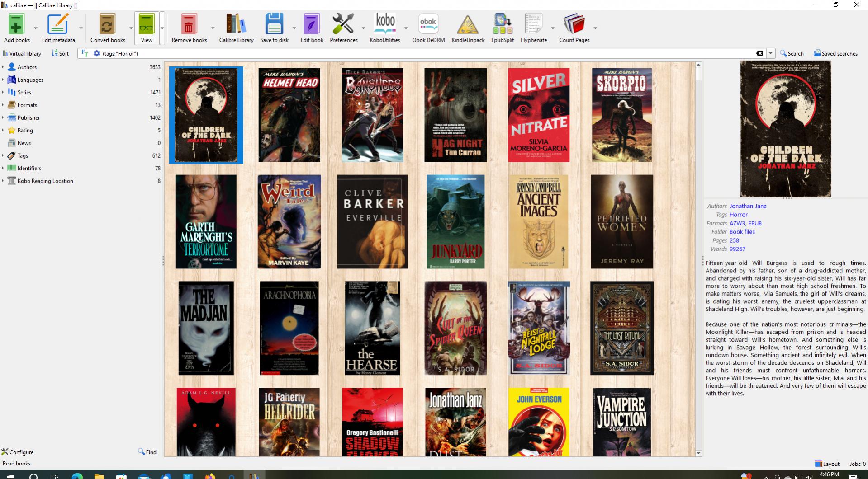Toggle the Layout button in status bar
Screen dimensions: 868x479
click(x=827, y=464)
